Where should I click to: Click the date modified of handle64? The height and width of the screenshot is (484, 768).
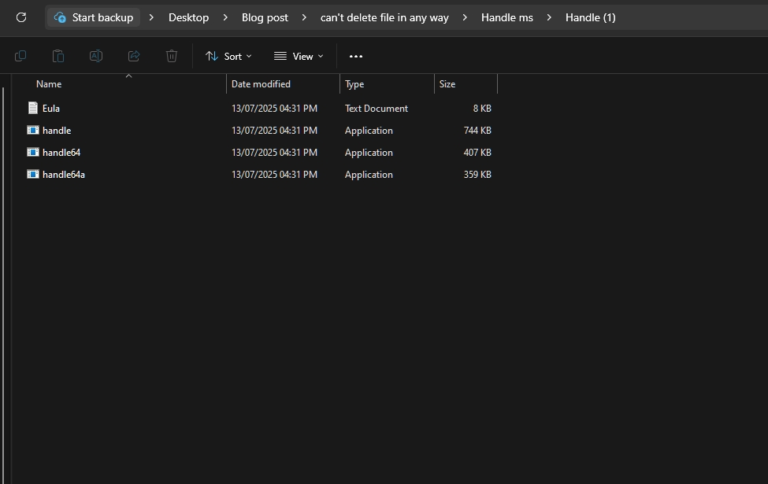(274, 152)
